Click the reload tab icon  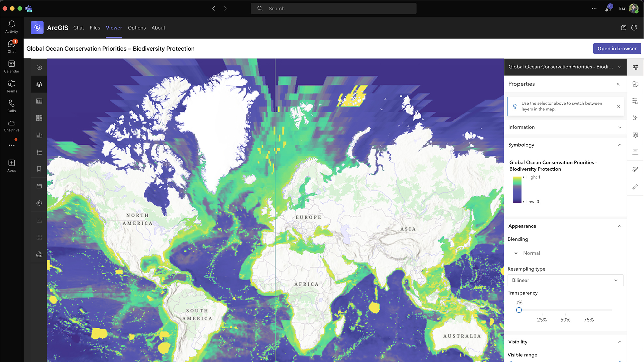[x=634, y=28]
